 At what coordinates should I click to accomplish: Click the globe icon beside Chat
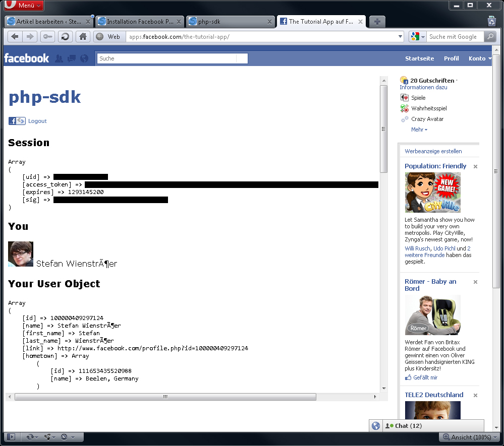[x=376, y=426]
